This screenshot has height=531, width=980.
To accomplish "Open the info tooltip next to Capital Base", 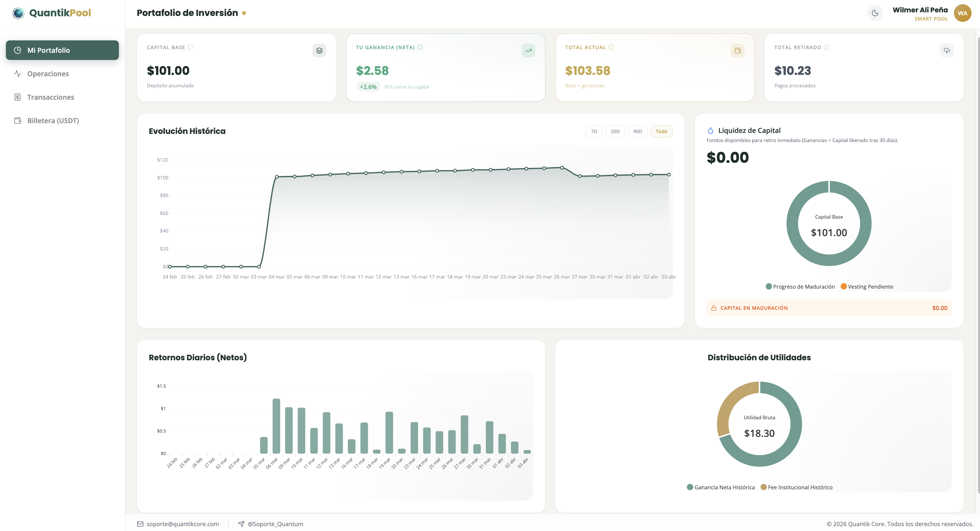I will pos(191,47).
